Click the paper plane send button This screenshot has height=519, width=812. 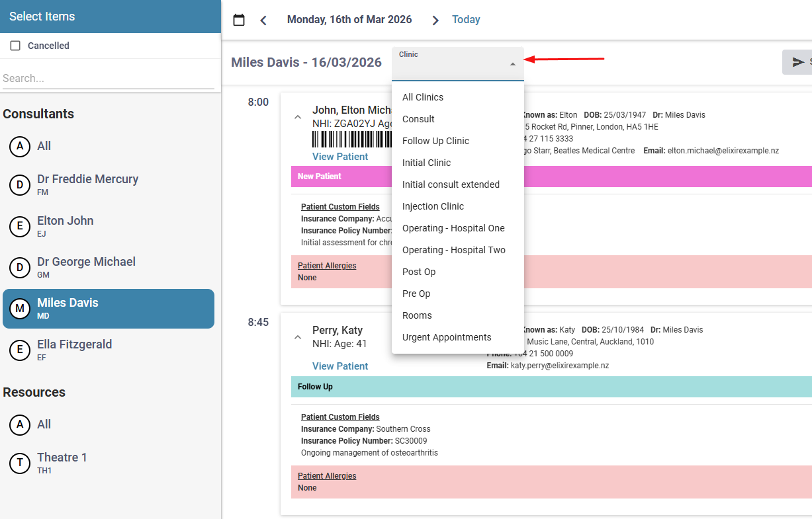click(797, 62)
